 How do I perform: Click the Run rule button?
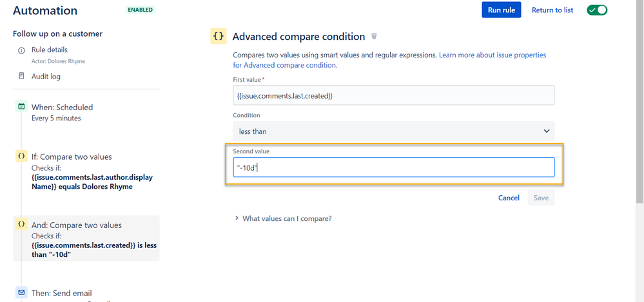coord(502,10)
